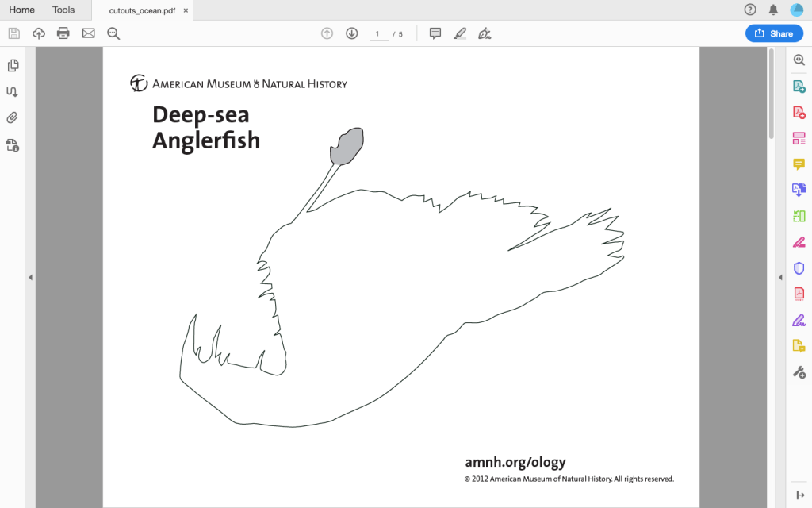The height and width of the screenshot is (508, 812).
Task: Send file by email envelope icon
Action: point(88,33)
